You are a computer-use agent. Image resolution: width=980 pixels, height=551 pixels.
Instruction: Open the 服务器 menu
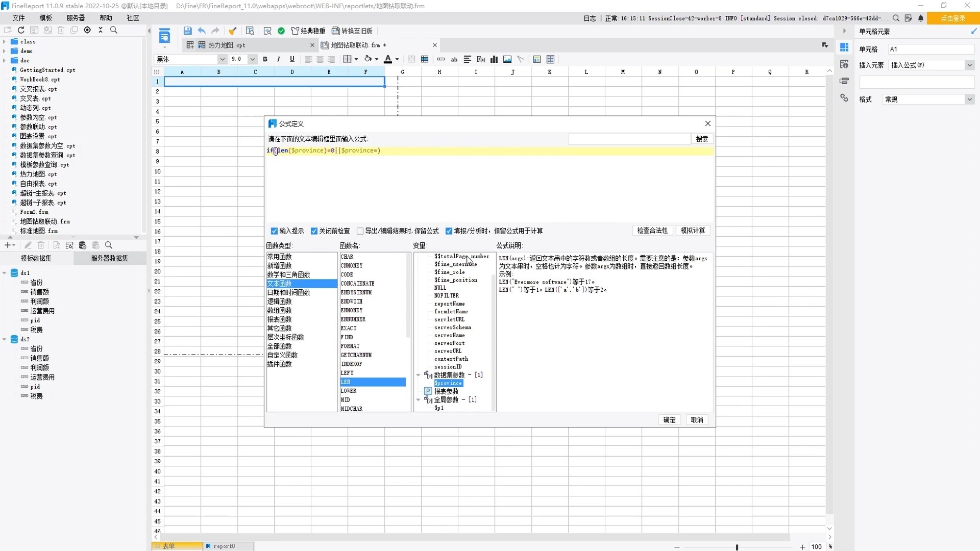pos(76,18)
